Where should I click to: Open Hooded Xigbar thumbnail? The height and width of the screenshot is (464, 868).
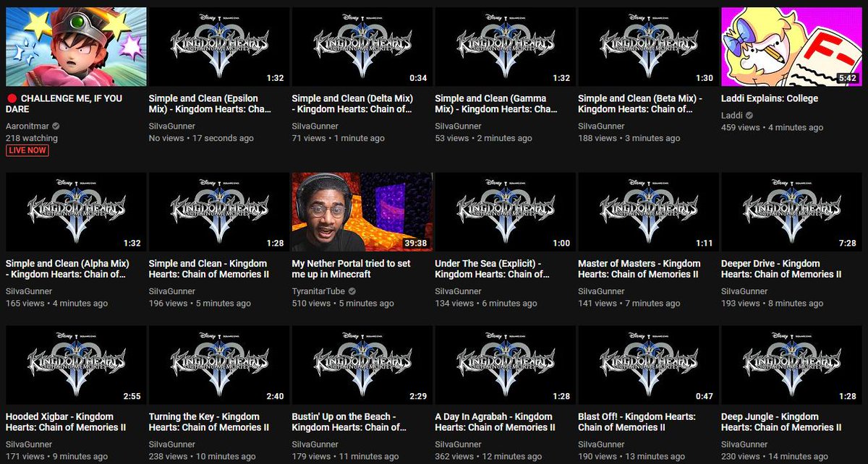pos(76,365)
